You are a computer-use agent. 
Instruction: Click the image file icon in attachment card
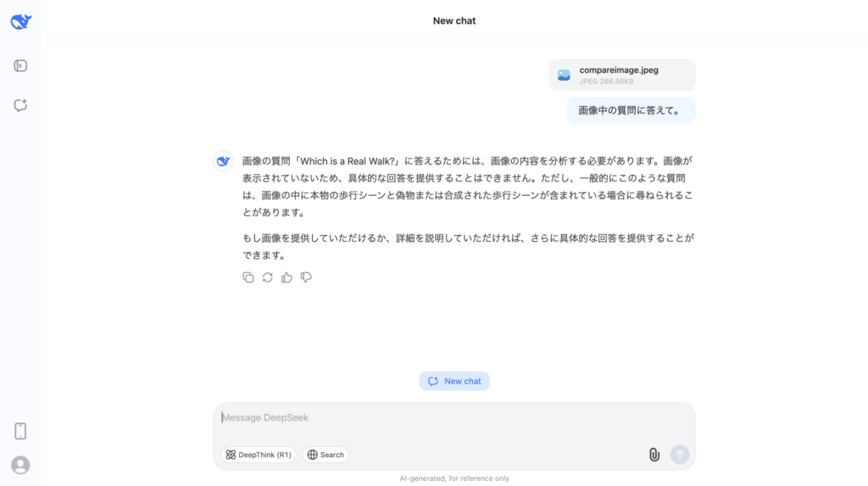coord(564,75)
